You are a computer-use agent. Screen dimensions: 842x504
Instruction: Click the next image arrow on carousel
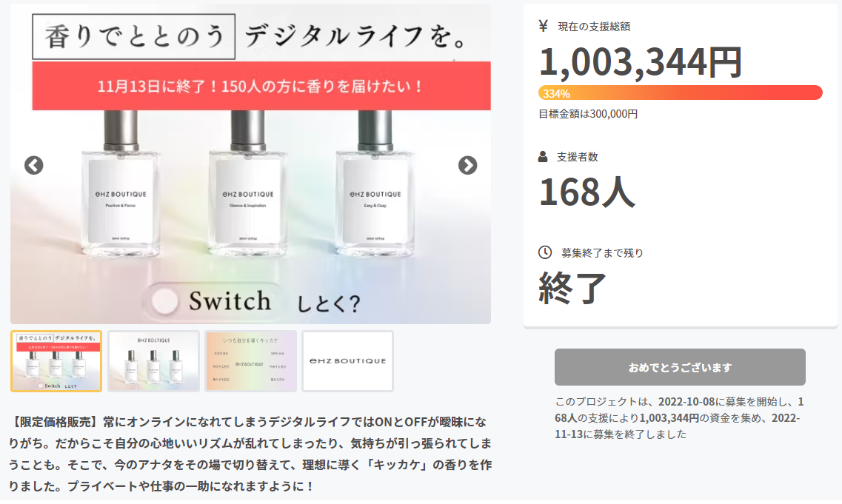(467, 165)
